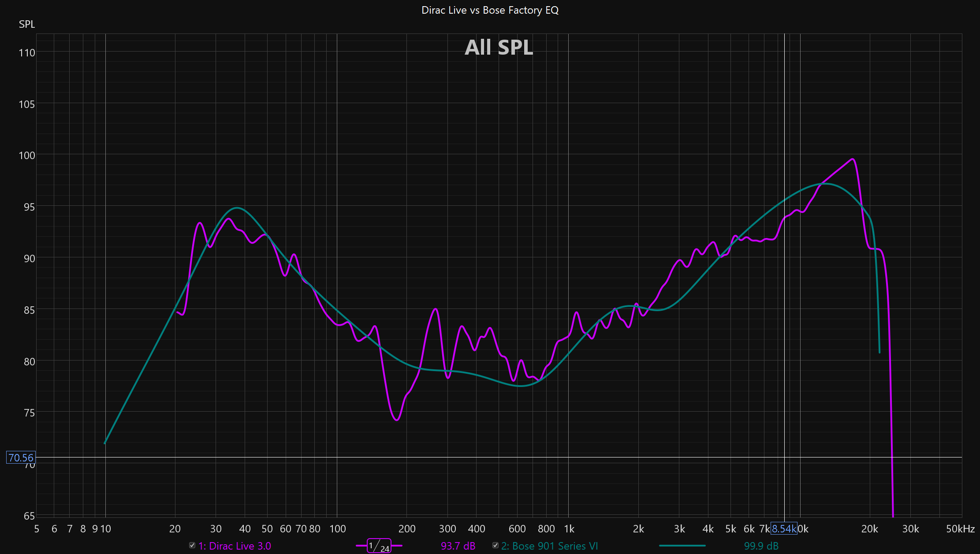The height and width of the screenshot is (554, 980).
Task: Select the '1: Dirac Live 3.0' legend label
Action: click(x=235, y=546)
